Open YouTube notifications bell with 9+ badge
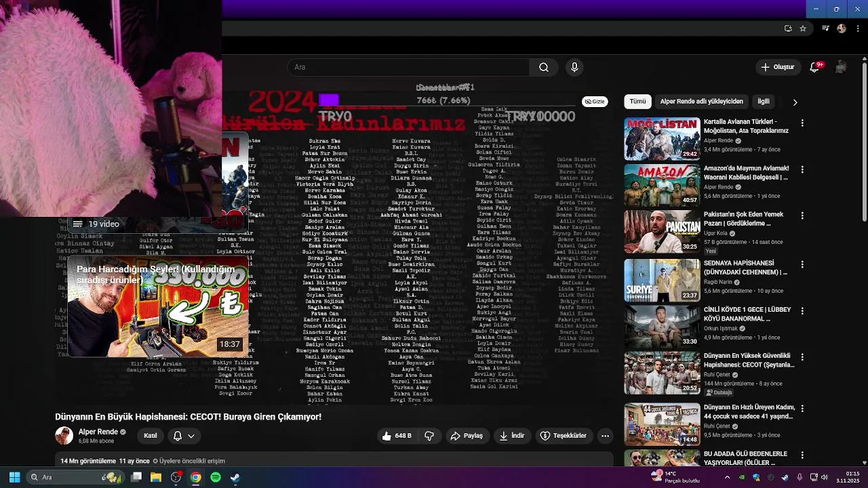This screenshot has width=868, height=488. pos(815,67)
